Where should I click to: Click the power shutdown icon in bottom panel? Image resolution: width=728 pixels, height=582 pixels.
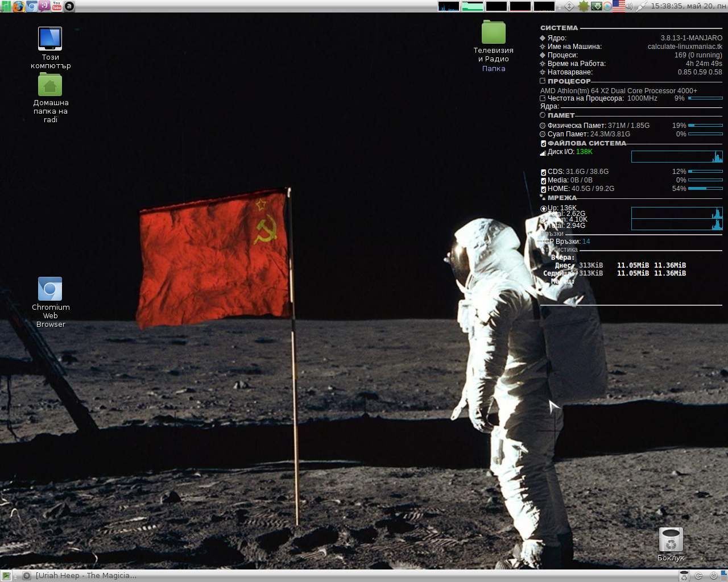713,576
